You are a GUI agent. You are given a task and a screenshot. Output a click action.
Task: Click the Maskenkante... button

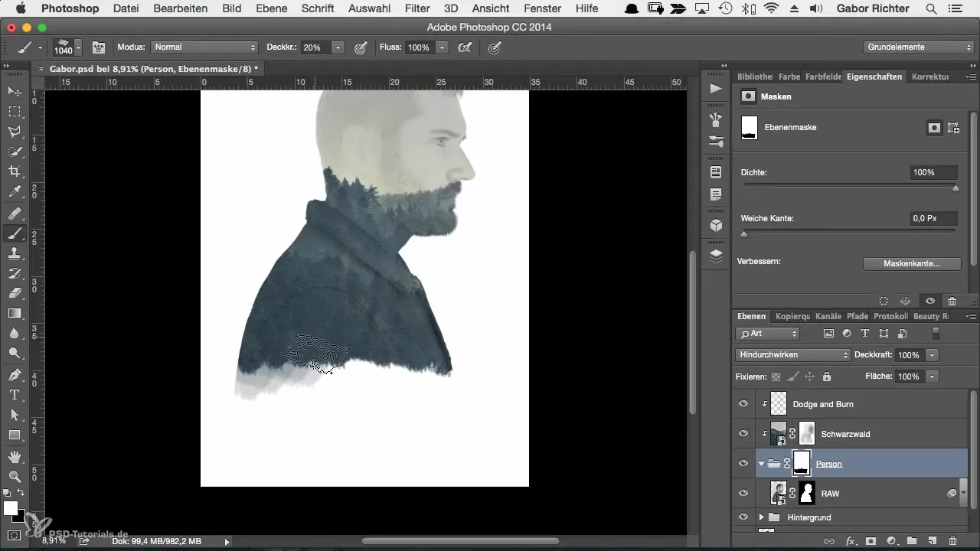(911, 264)
